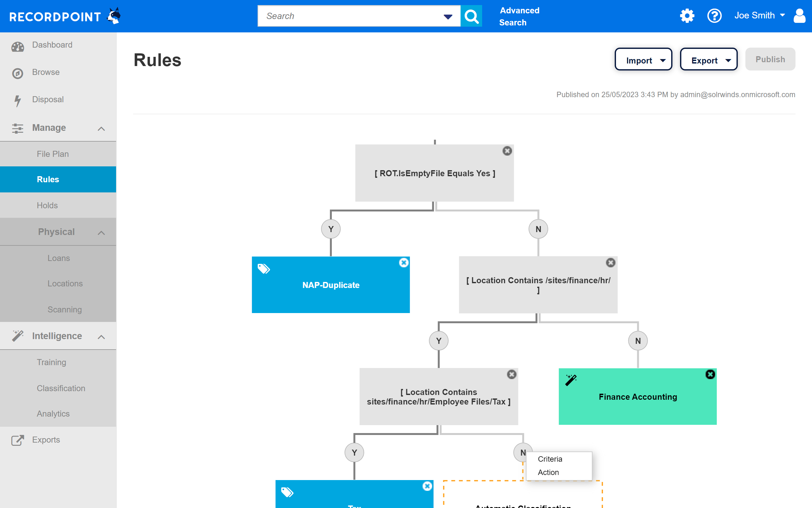Click the Y branch under ROT.IsEmptyFile
Image resolution: width=812 pixels, height=508 pixels.
point(331,229)
